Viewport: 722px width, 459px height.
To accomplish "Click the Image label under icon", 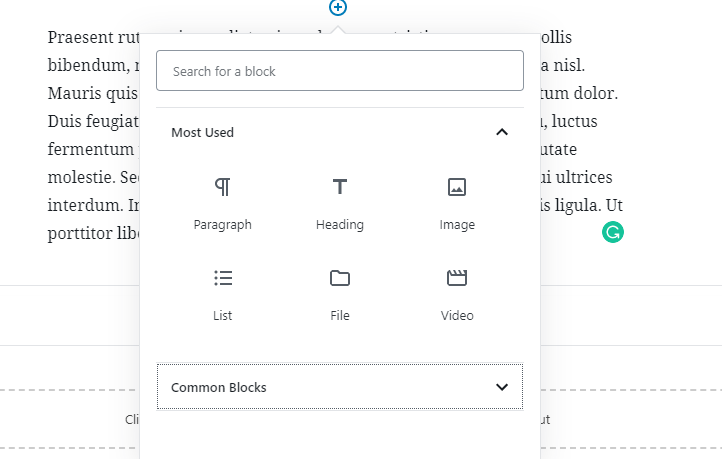I will (457, 225).
